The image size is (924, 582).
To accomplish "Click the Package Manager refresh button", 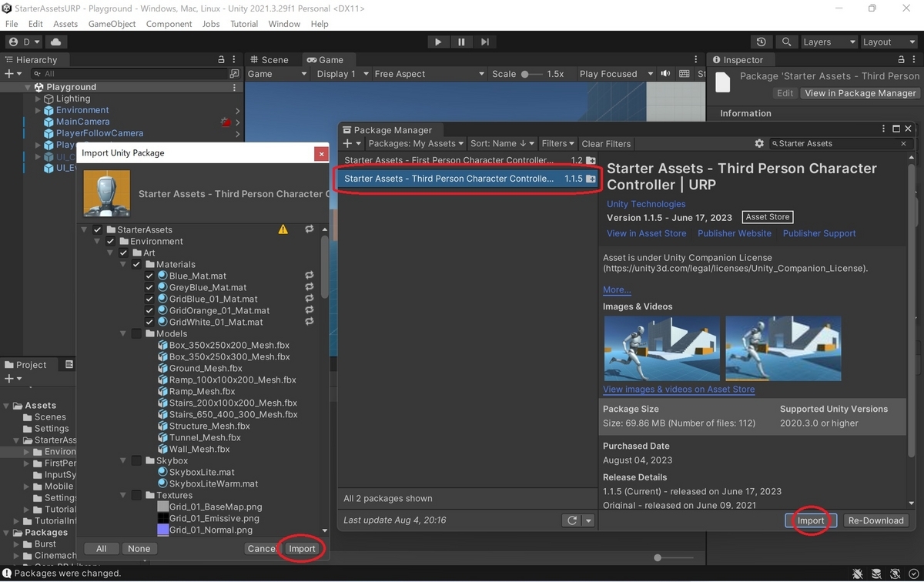I will [572, 520].
